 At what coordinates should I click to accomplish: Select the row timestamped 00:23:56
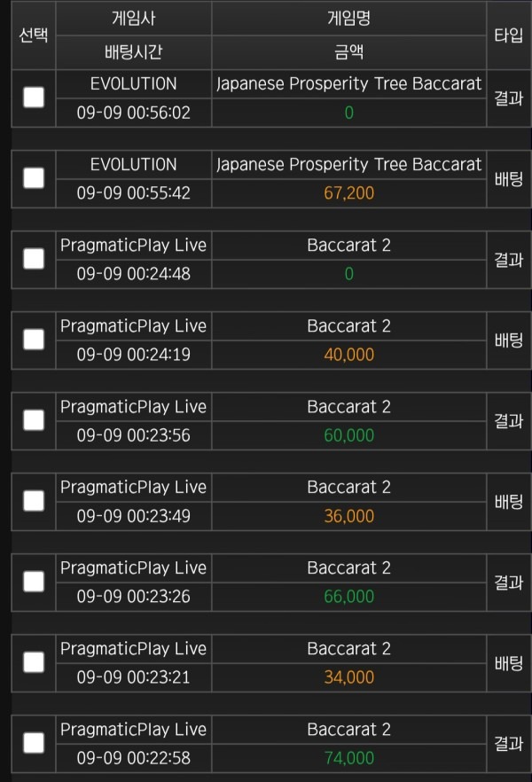coord(34,420)
